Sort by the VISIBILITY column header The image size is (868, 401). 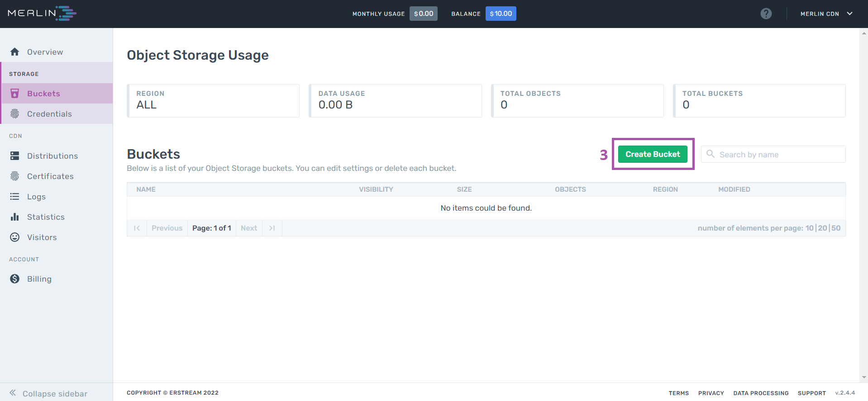pyautogui.click(x=376, y=189)
